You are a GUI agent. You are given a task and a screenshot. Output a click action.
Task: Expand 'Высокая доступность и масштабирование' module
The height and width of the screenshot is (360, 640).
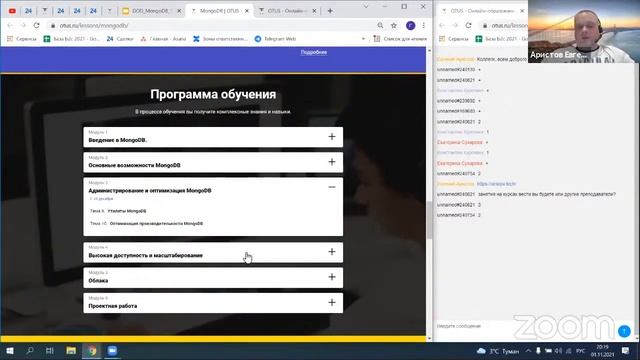213,252
